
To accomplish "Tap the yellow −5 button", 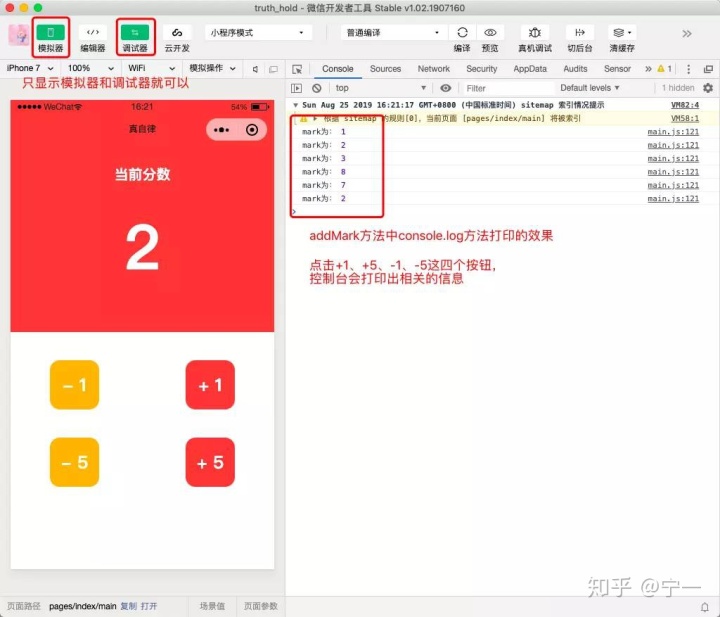I will (74, 462).
